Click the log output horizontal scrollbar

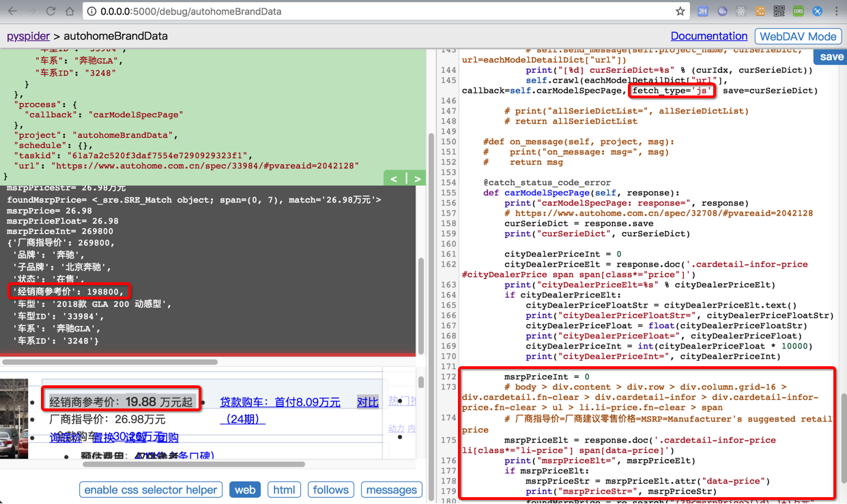click(109, 362)
